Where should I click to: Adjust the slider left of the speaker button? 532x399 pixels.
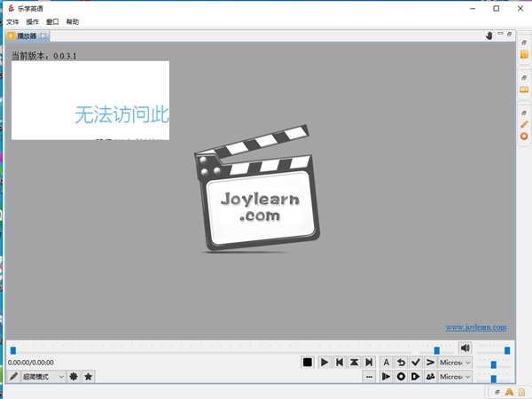pyautogui.click(x=436, y=350)
